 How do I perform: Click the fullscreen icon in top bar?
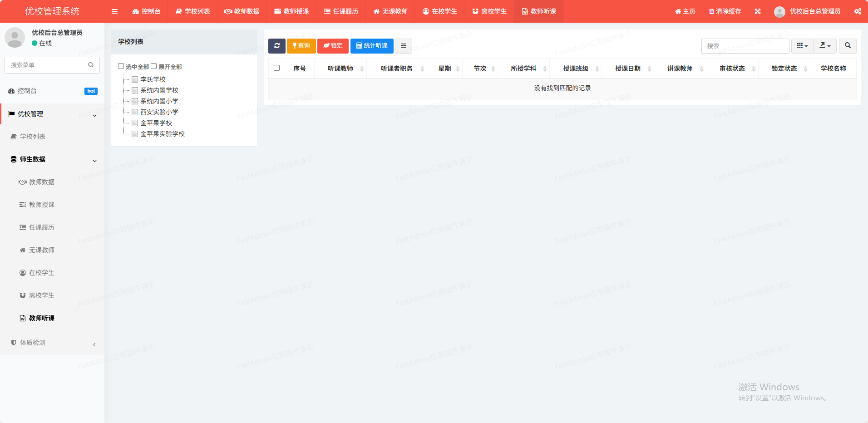pos(758,11)
